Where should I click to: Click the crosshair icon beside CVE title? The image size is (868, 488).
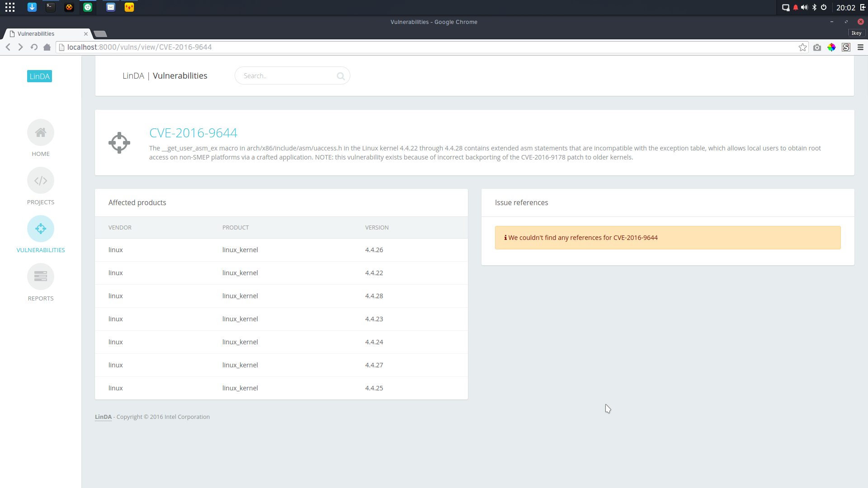pyautogui.click(x=119, y=143)
